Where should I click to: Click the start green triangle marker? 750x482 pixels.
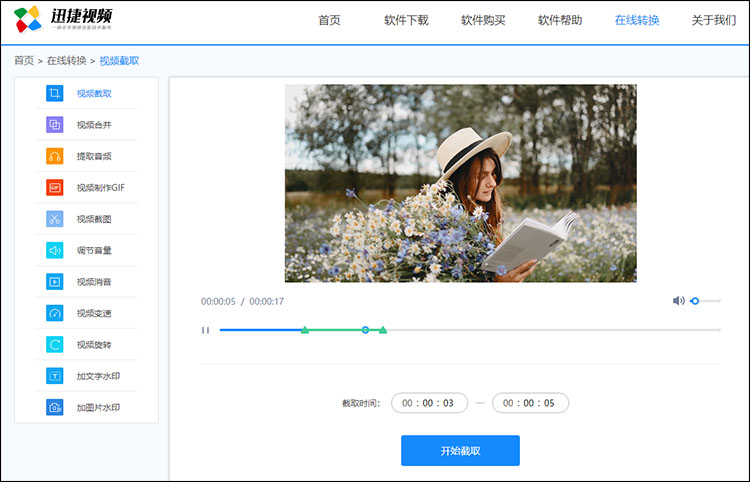(x=305, y=330)
